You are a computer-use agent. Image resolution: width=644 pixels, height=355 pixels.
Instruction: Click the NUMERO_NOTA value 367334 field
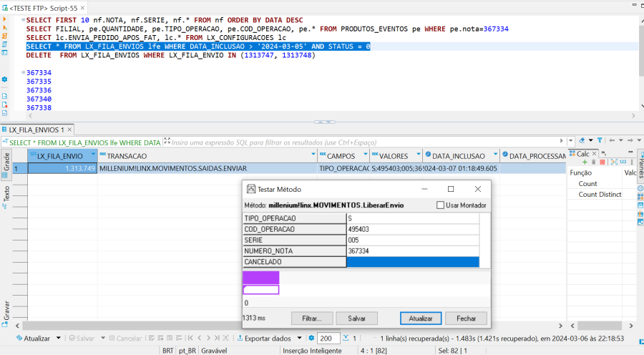click(x=413, y=251)
